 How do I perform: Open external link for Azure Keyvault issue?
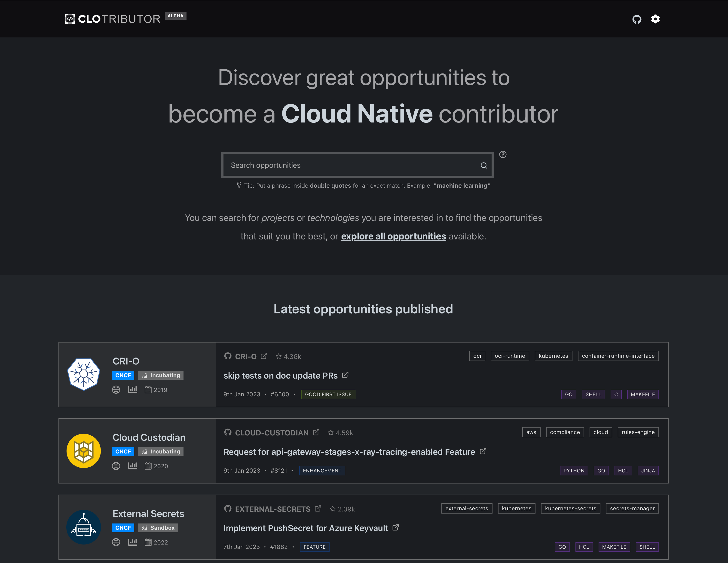(x=396, y=528)
